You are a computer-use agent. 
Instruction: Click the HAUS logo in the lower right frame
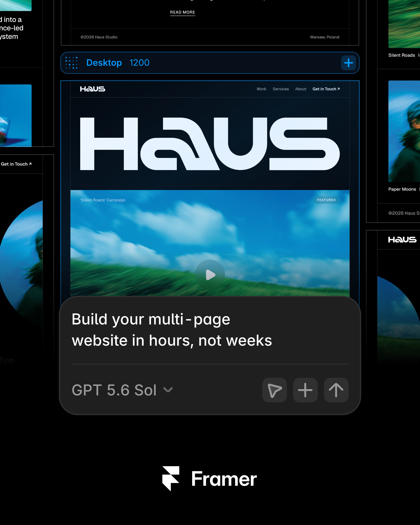pyautogui.click(x=402, y=240)
